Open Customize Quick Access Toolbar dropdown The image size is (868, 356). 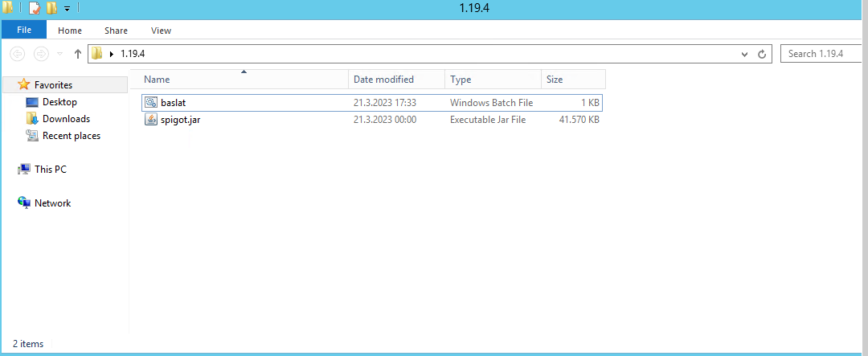(67, 9)
